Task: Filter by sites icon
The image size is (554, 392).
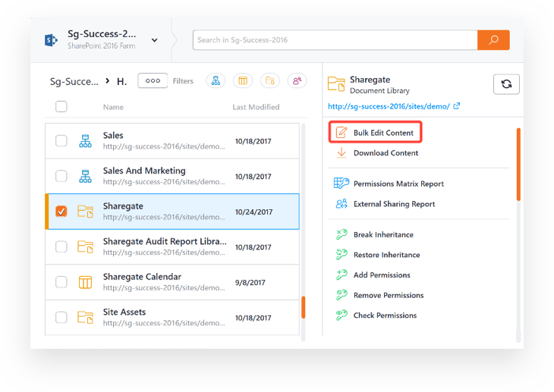Action: (x=216, y=81)
